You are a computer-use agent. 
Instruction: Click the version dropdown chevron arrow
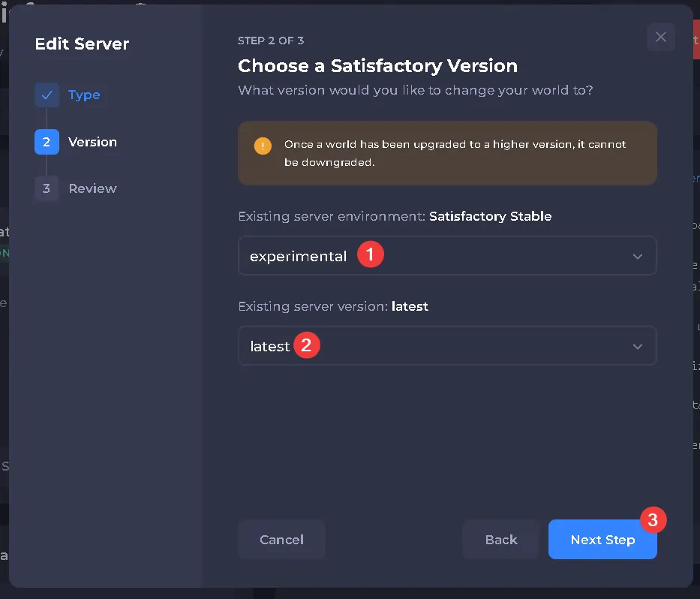[638, 347]
